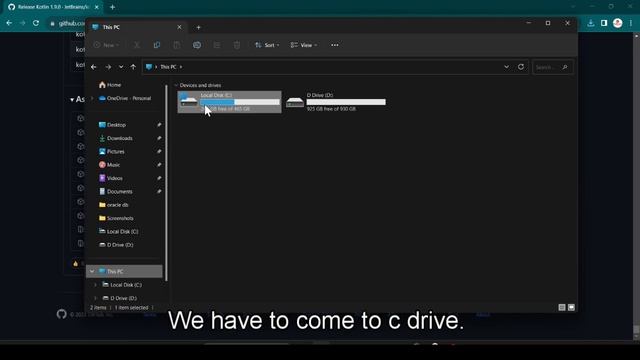This screenshot has height=360, width=640.
Task: Expand the OneDrive - Personal node
Action: coord(92,98)
